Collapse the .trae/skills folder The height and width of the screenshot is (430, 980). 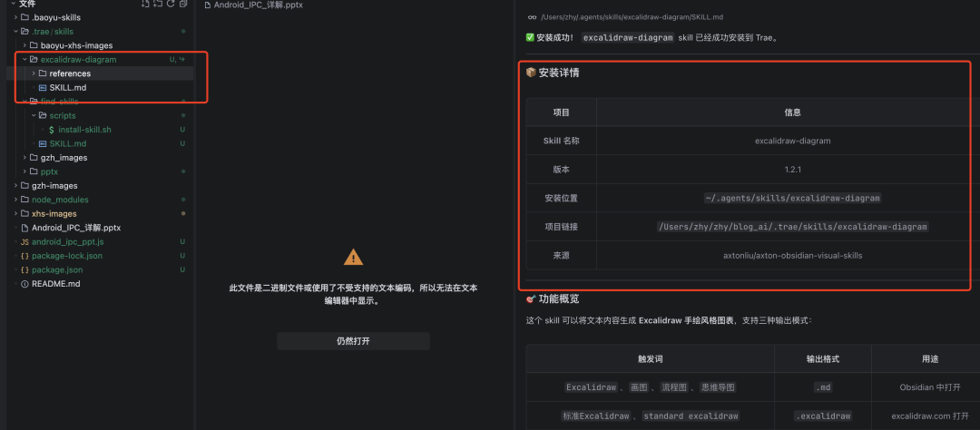click(15, 31)
